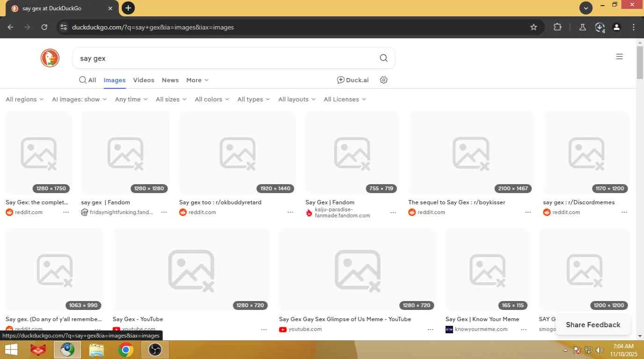644x359 pixels.
Task: Open the 2100 × 1467 image thumbnail
Action: tap(471, 153)
